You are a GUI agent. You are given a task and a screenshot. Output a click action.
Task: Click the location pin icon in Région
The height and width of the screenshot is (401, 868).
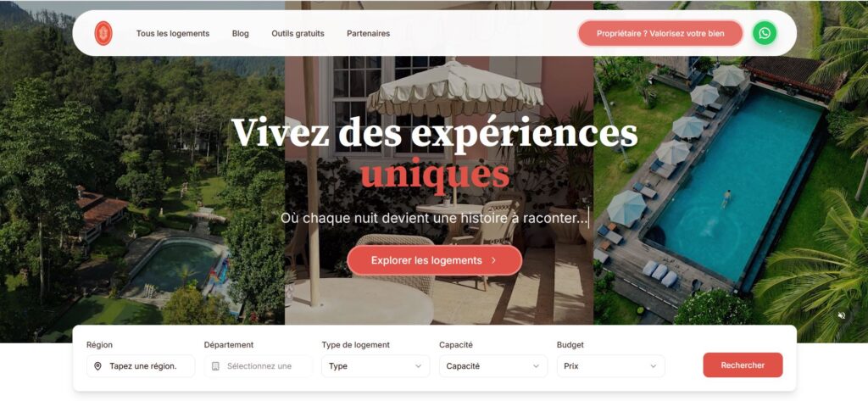click(x=98, y=366)
